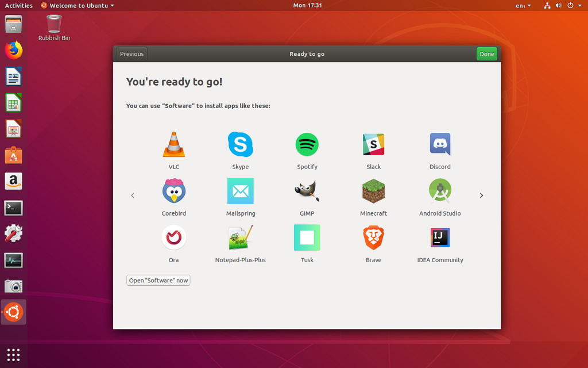Open LibreOffice Writer from the dock
588x368 pixels.
coord(14,76)
